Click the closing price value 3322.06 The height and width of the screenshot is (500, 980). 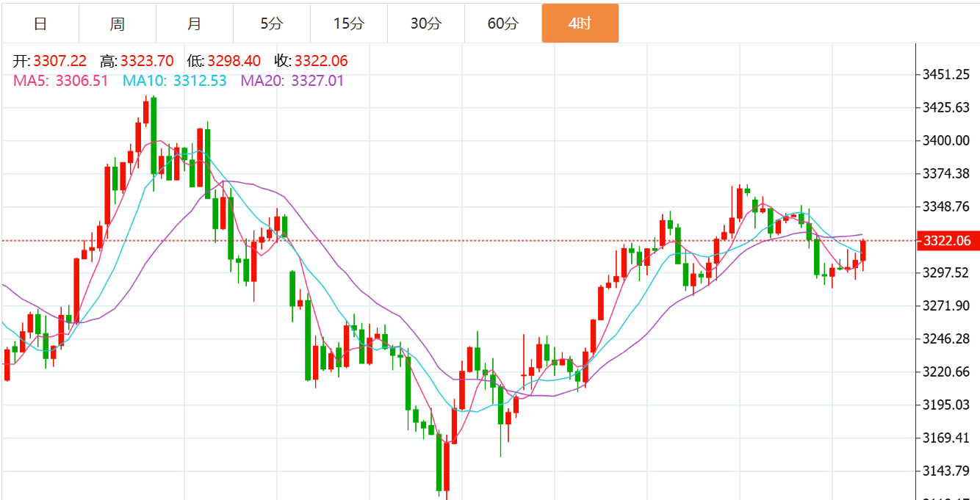pos(322,62)
